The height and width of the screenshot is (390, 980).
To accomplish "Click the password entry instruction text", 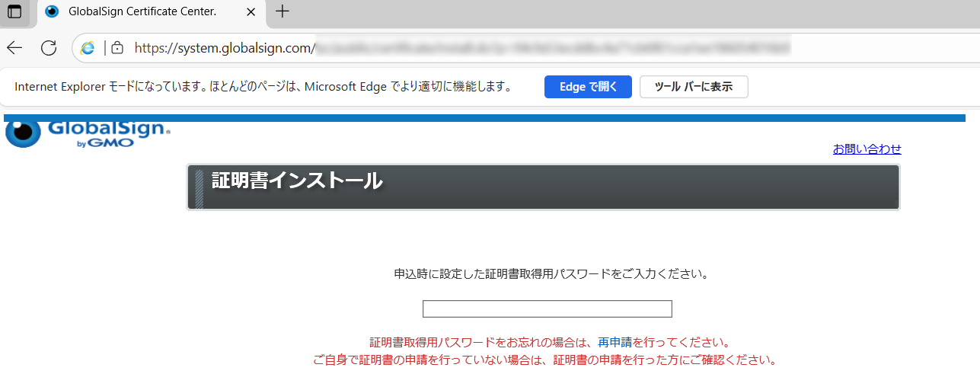I will point(551,274).
